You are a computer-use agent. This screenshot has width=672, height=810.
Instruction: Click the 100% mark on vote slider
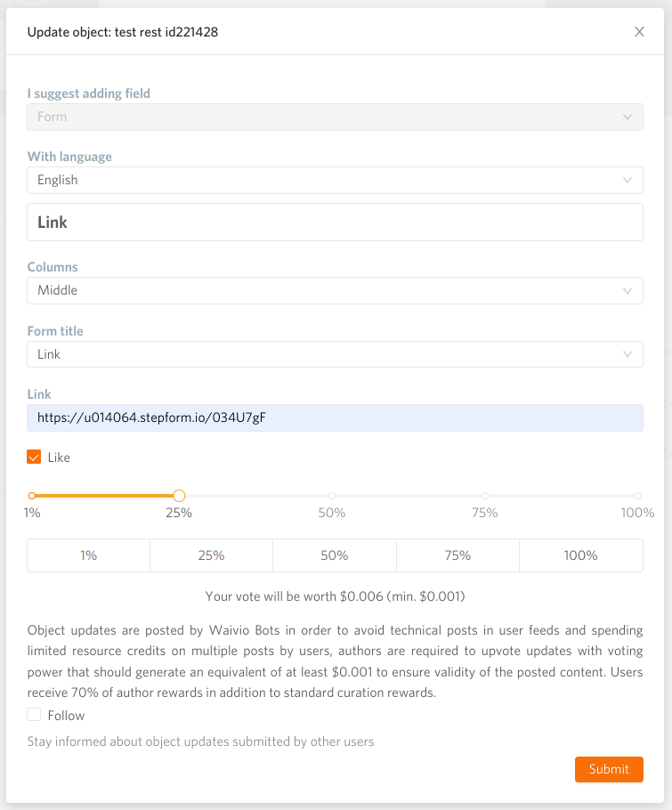pyautogui.click(x=638, y=496)
